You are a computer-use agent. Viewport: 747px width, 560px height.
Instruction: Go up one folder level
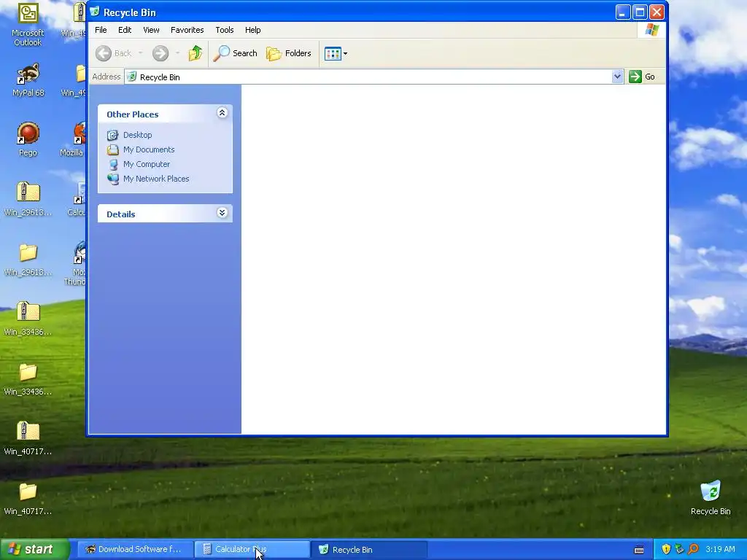(x=196, y=53)
